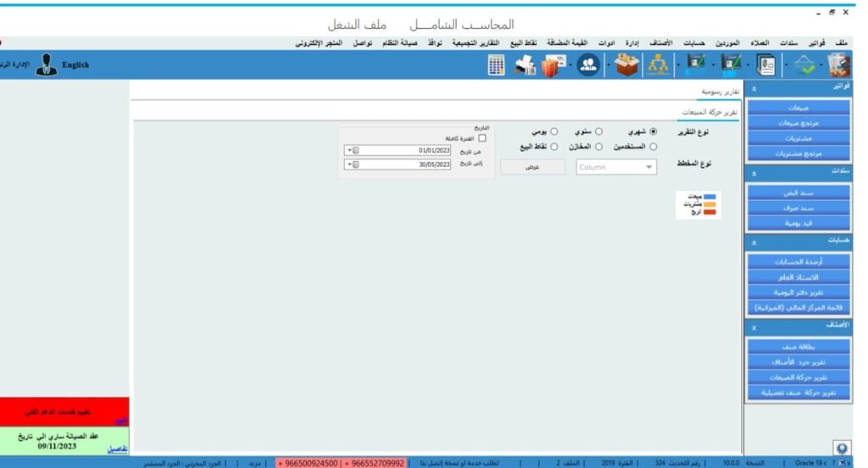The image size is (868, 468).
Task: Click the عرض display button
Action: (532, 167)
